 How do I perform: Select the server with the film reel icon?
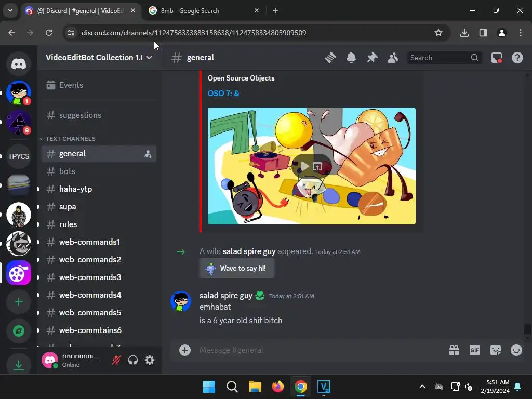19,273
